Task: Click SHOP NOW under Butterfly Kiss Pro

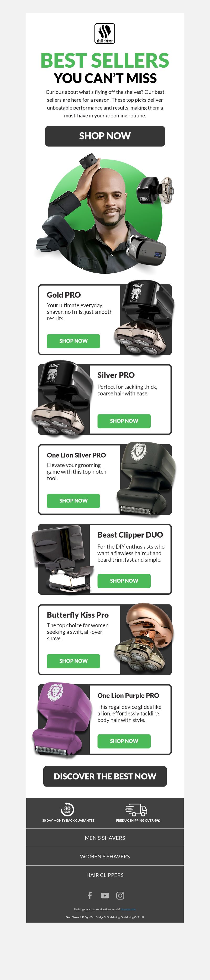Action: click(73, 661)
